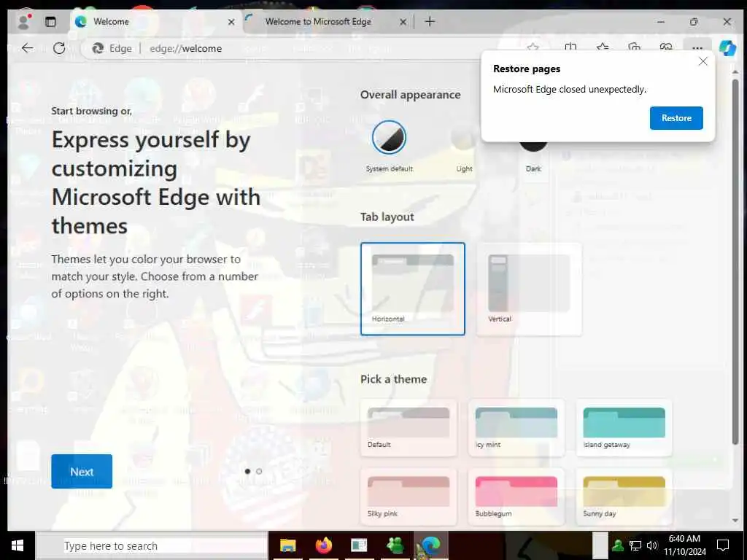Minimize the Edge window
Image resolution: width=747 pixels, height=560 pixels.
pos(661,22)
